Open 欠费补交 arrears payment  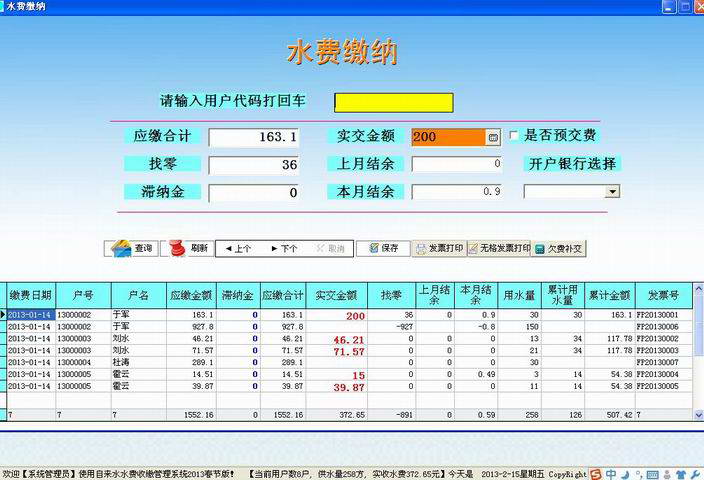(x=559, y=248)
